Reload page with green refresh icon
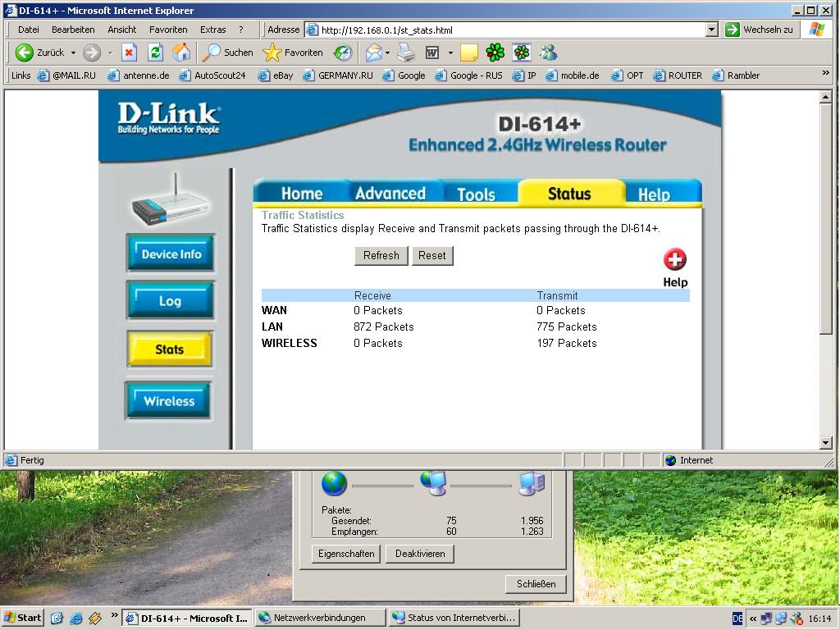The image size is (840, 630). click(x=155, y=52)
